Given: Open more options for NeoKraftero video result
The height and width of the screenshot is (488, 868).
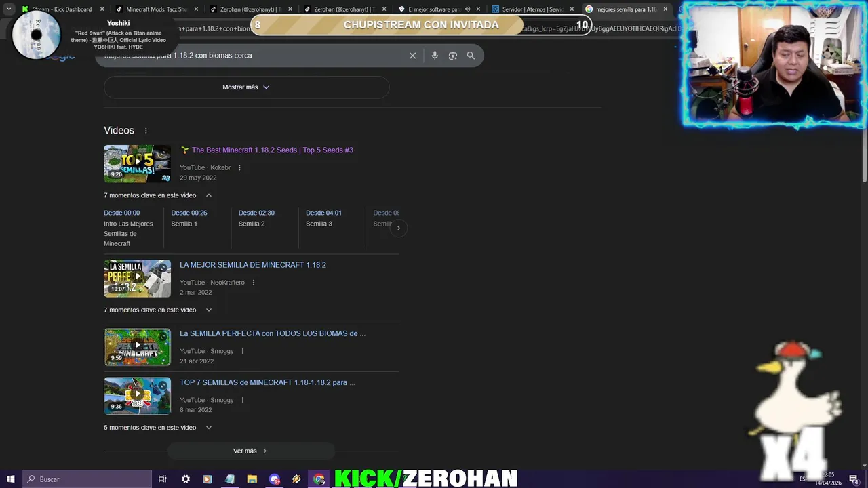Looking at the screenshot, I should click(x=253, y=283).
